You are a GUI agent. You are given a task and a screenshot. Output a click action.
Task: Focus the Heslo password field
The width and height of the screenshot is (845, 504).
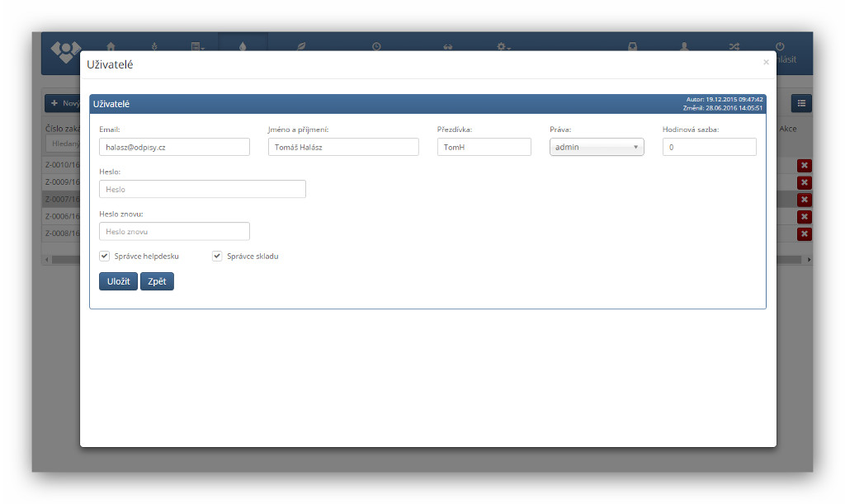[x=202, y=189]
